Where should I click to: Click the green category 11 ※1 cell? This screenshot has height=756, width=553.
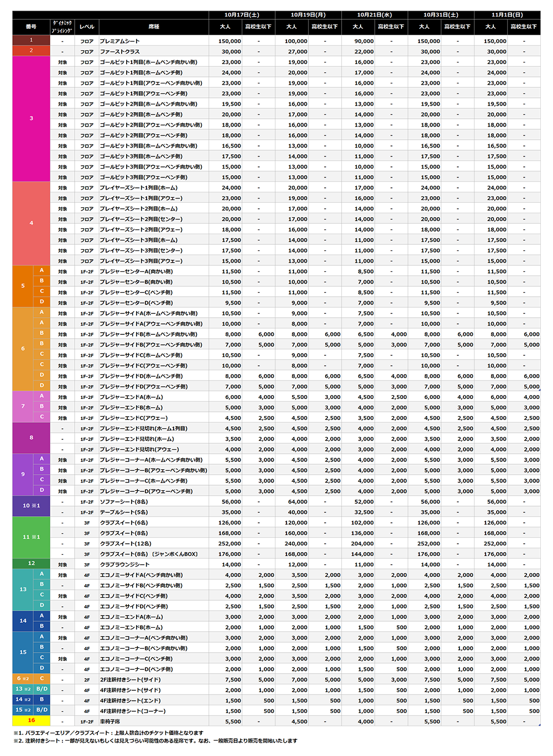tap(31, 537)
